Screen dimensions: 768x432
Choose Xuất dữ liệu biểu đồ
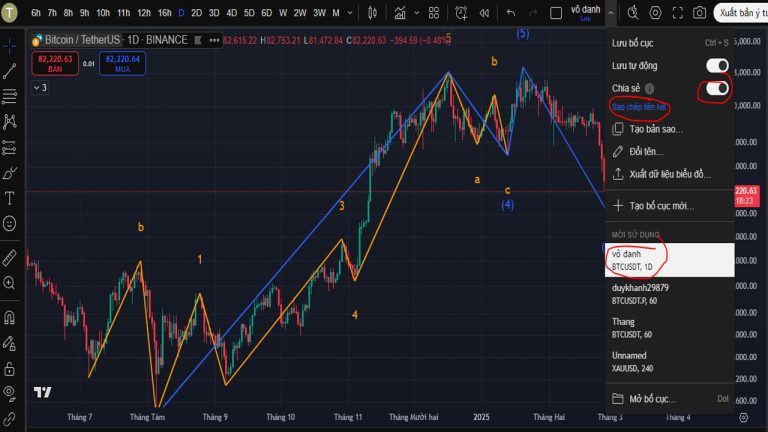(x=670, y=174)
